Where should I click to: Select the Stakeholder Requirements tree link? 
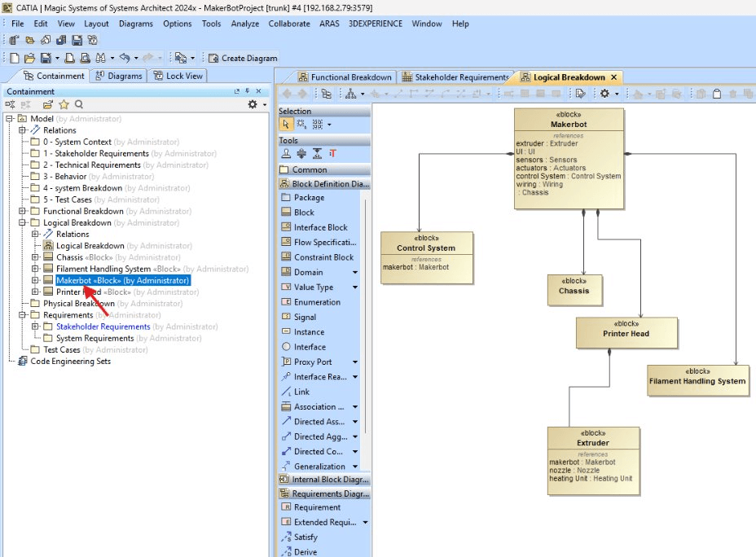(103, 327)
